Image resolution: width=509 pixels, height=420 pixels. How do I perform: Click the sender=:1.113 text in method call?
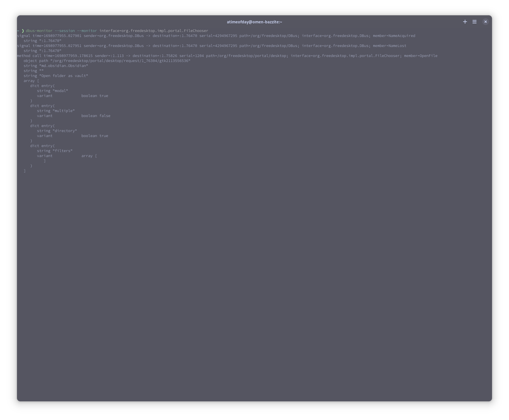110,56
